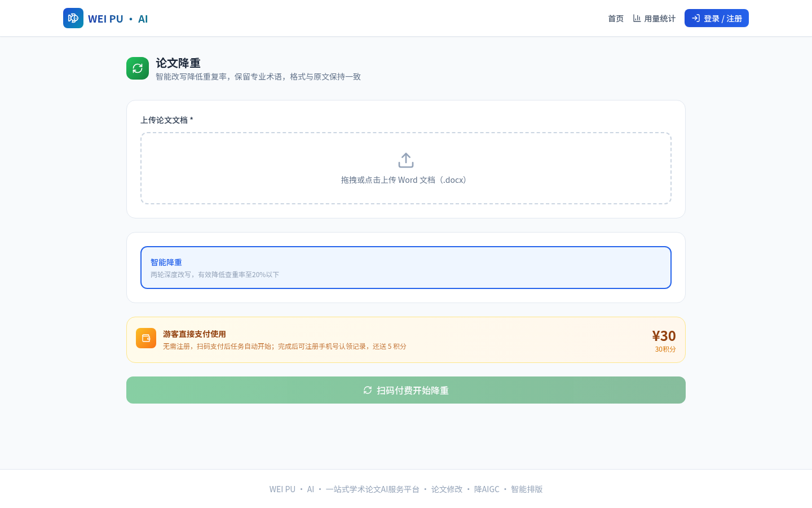Image resolution: width=812 pixels, height=508 pixels.
Task: Click footer text 一站式学术论文AI服务平台
Action: [372, 489]
